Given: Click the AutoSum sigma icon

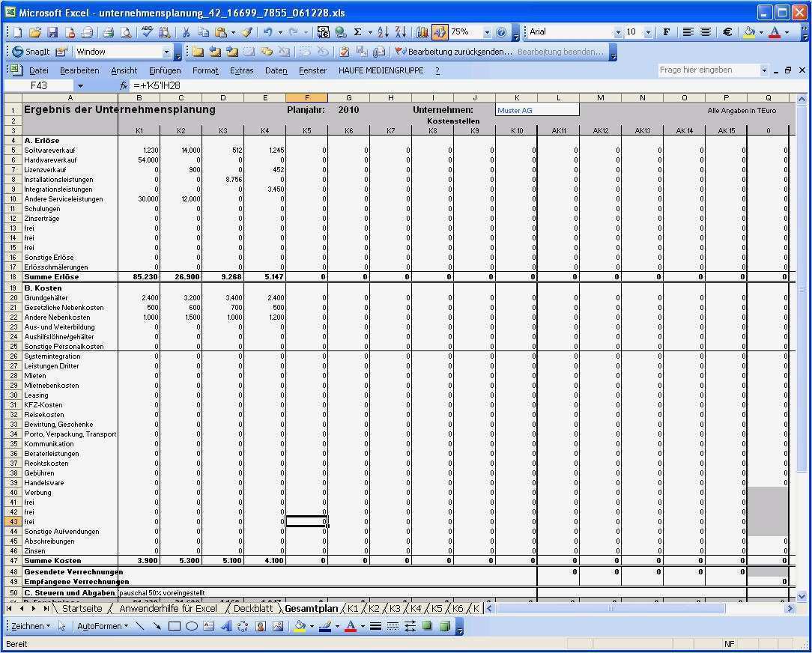Looking at the screenshot, I should (357, 32).
